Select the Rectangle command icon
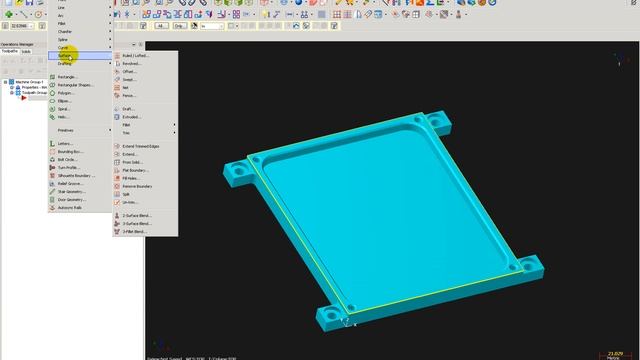Viewport: 640px width, 360px height. [x=52, y=77]
